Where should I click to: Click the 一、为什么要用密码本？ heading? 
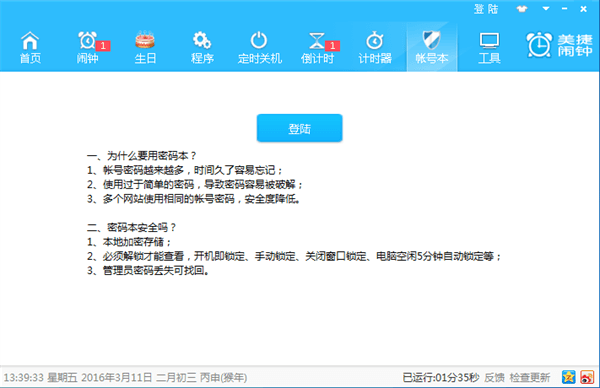pyautogui.click(x=142, y=156)
